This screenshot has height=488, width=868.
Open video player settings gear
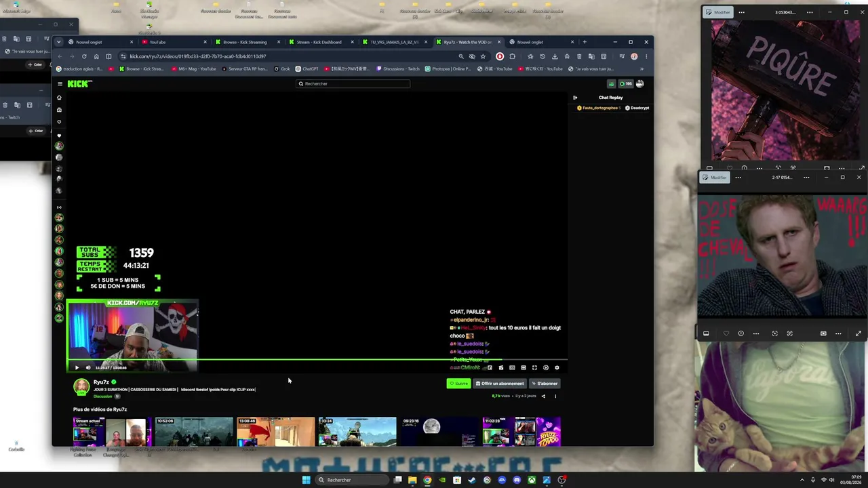tap(557, 367)
